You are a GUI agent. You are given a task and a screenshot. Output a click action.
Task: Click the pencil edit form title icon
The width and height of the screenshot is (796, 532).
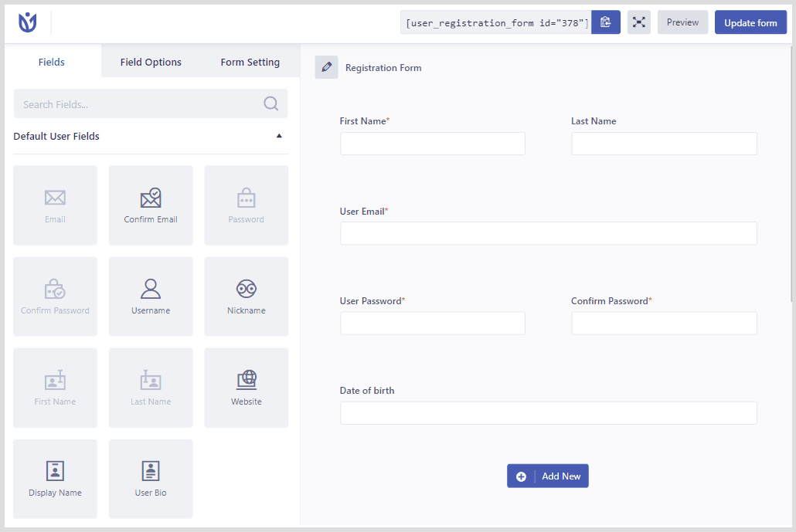[x=326, y=67]
